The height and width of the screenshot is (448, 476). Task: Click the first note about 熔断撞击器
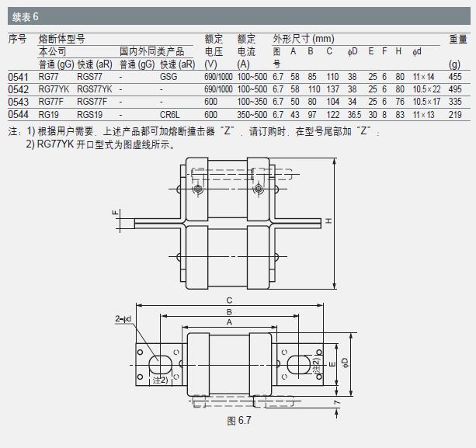(203, 132)
